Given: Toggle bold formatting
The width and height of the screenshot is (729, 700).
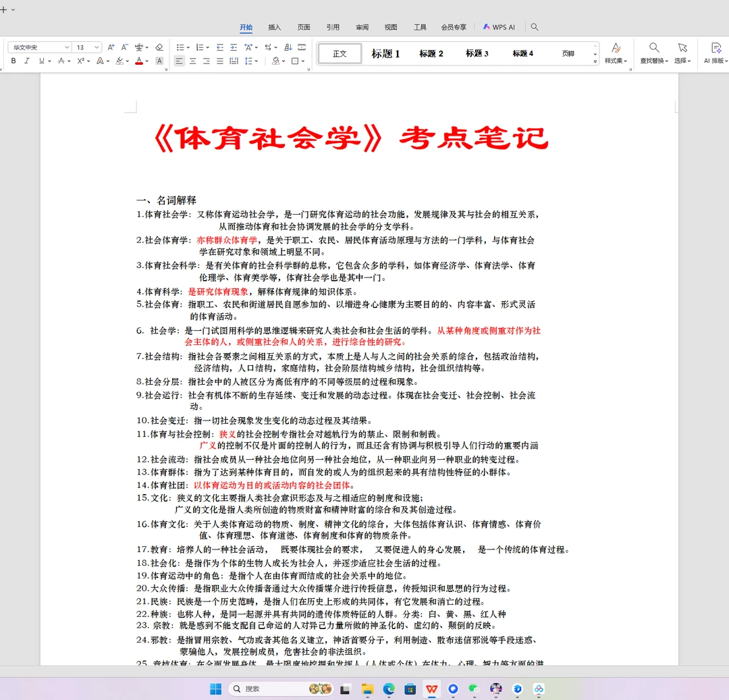Looking at the screenshot, I should [x=13, y=61].
